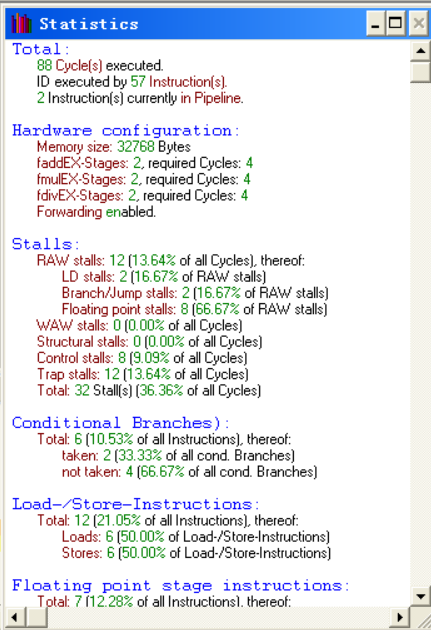This screenshot has width=431, height=630.
Task: Minimize the Statistics window
Action: 376,23
